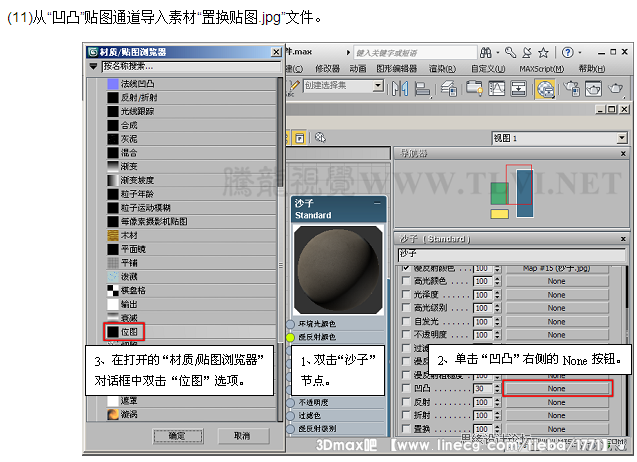Click the binoculars search icon
This screenshot has width=637, height=462.
click(x=485, y=52)
